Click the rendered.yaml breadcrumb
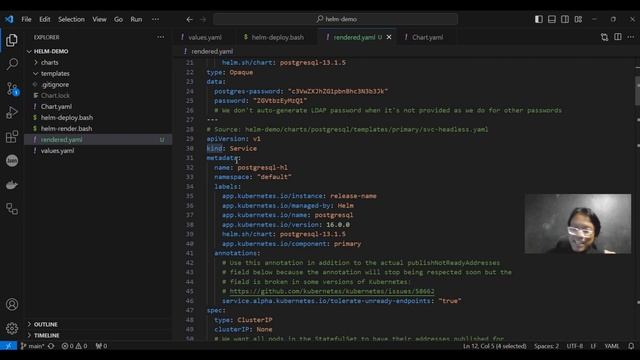The image size is (640, 360). pos(212,51)
